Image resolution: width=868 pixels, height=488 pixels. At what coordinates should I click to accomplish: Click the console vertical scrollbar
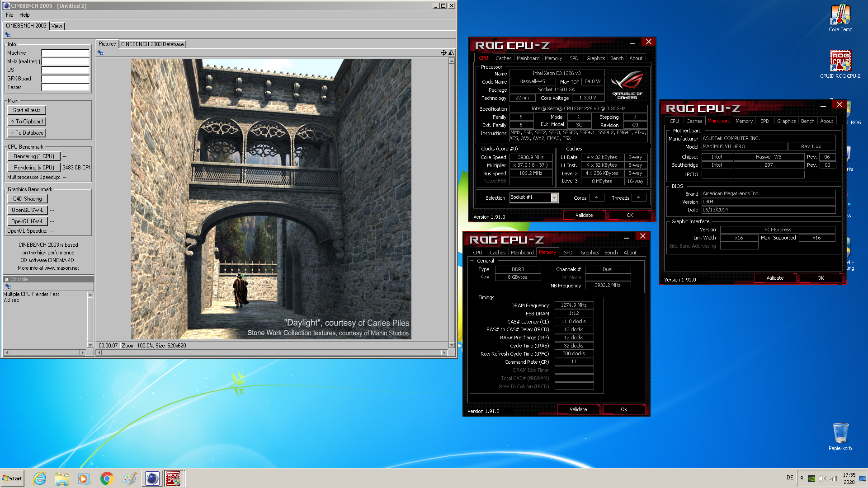(90, 319)
